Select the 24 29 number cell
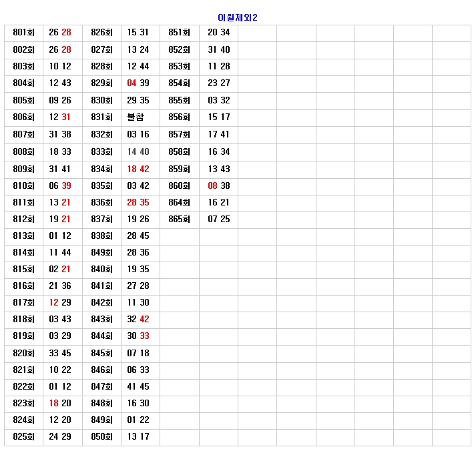Viewport: 476px width, 451px height. coord(60,437)
